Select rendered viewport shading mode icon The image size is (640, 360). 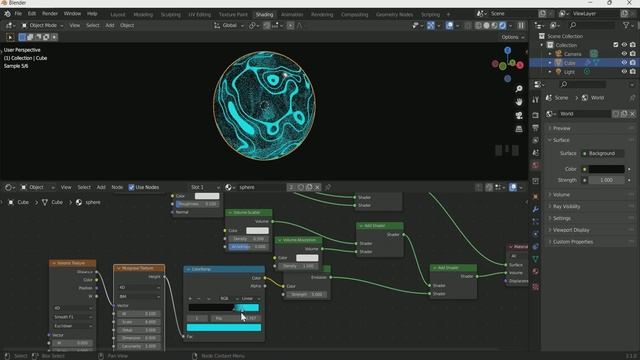[502, 25]
